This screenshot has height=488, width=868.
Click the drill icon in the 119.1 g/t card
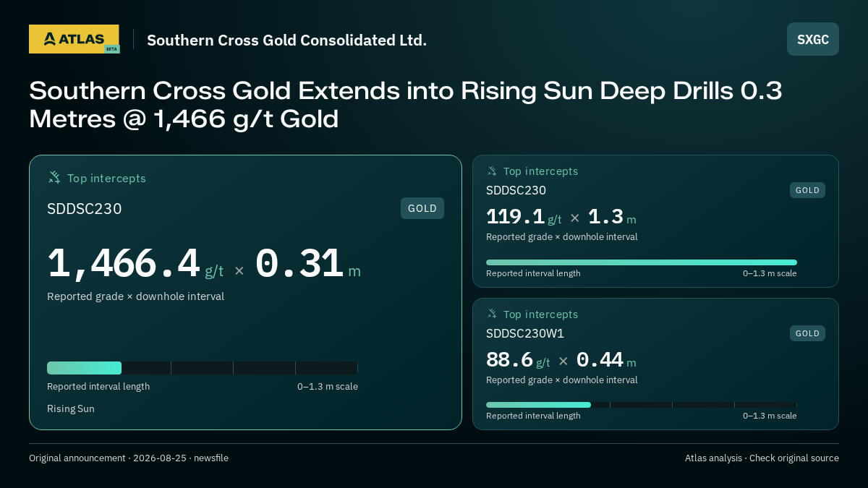coord(492,171)
